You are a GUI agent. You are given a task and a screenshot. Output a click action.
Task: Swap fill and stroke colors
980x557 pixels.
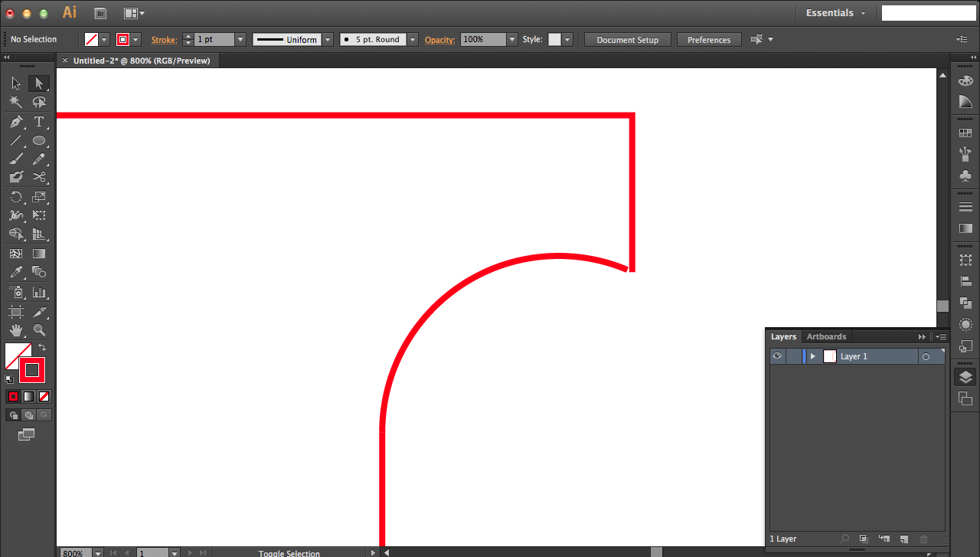click(42, 347)
